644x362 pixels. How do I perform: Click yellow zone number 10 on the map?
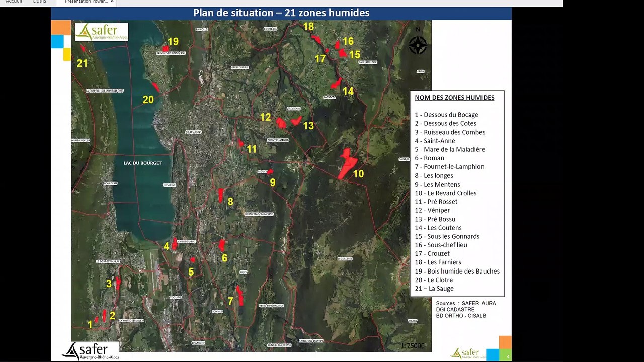click(358, 174)
